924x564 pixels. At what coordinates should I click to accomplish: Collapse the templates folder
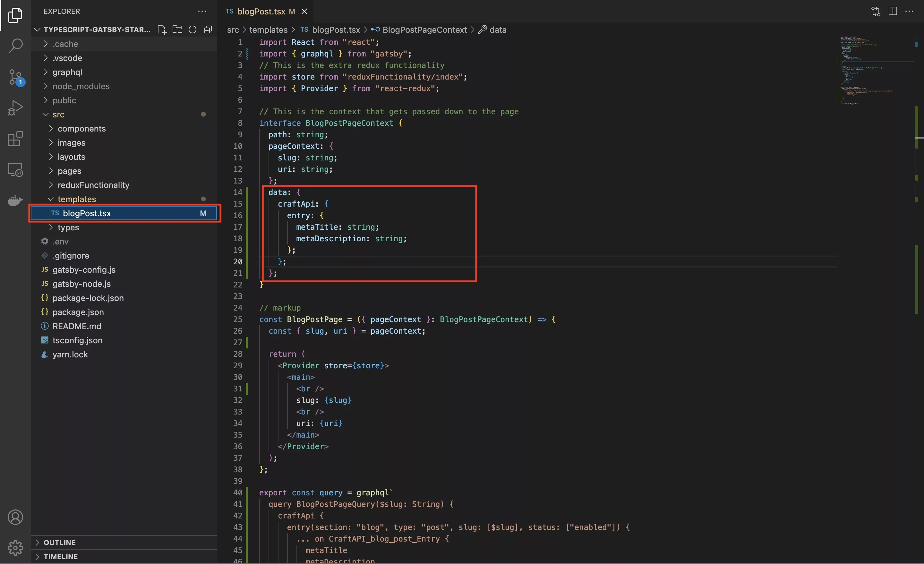tap(124, 199)
